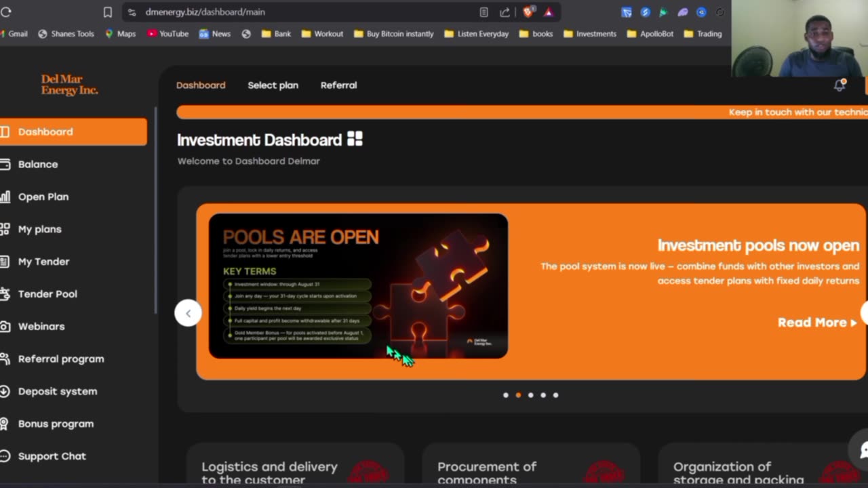
Task: Expand the Buy Bitcoin instantly folder
Action: pyautogui.click(x=393, y=34)
